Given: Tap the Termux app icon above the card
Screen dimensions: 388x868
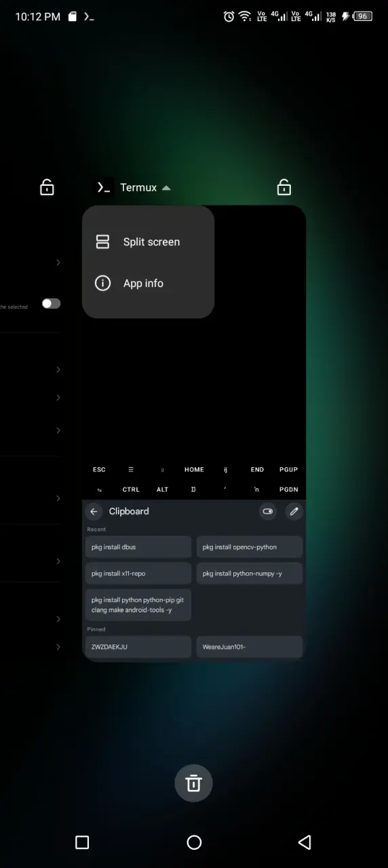Looking at the screenshot, I should 103,188.
